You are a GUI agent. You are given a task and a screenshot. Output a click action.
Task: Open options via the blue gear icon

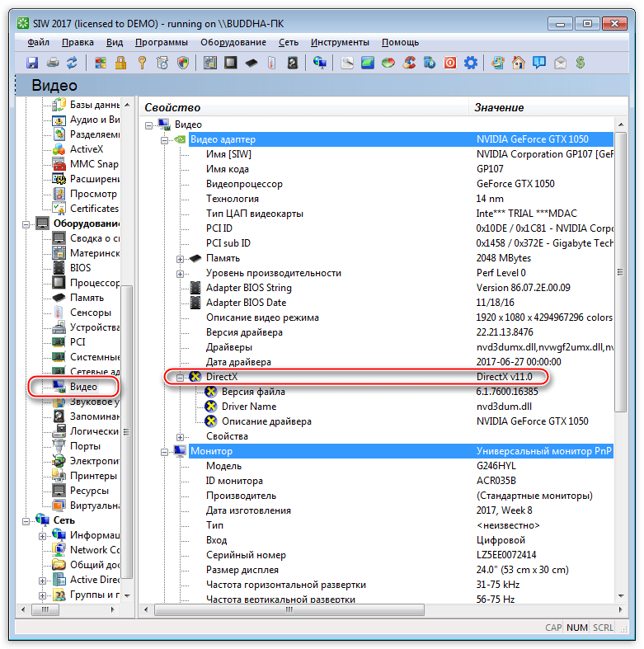tap(471, 63)
